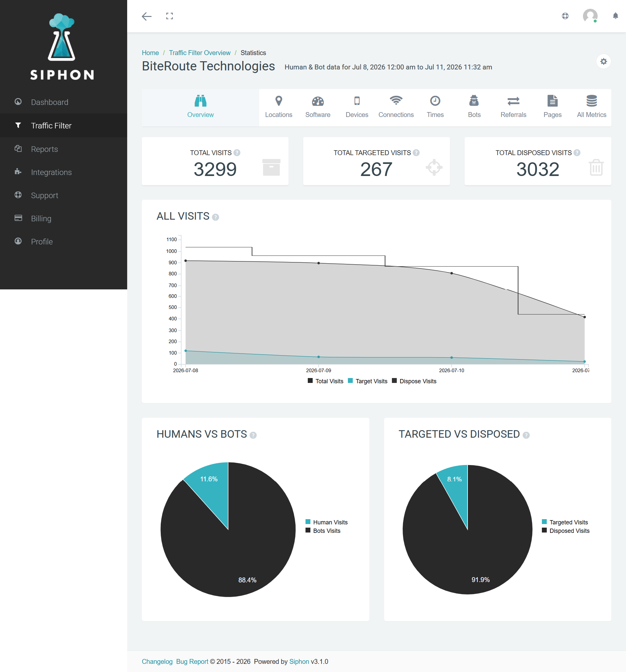
Task: Open the user avatar menu
Action: point(590,16)
